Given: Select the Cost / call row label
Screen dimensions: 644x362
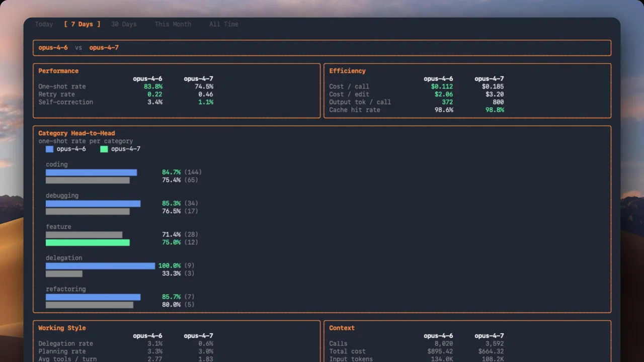Looking at the screenshot, I should pyautogui.click(x=349, y=86).
